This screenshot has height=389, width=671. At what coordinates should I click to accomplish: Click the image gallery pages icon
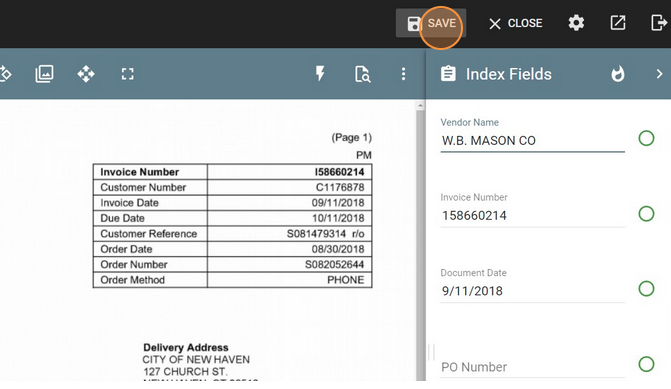click(45, 74)
